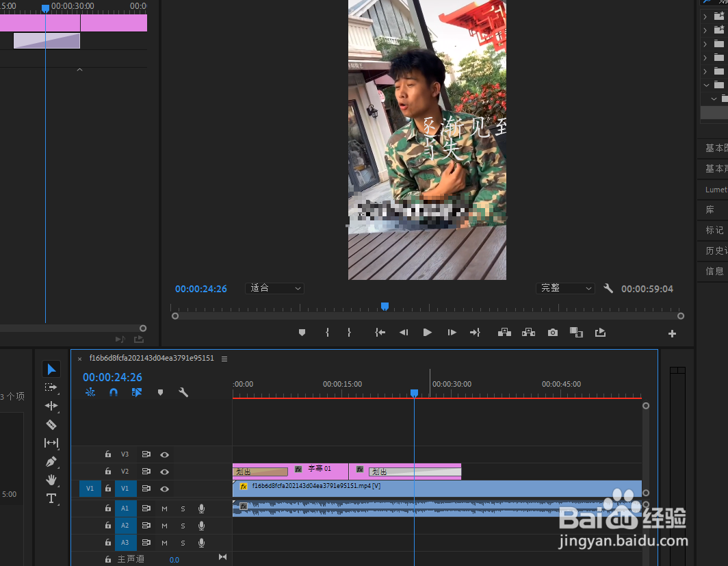Toggle nest sequence insert mode icon
Screen dimensions: 728x566
point(90,392)
